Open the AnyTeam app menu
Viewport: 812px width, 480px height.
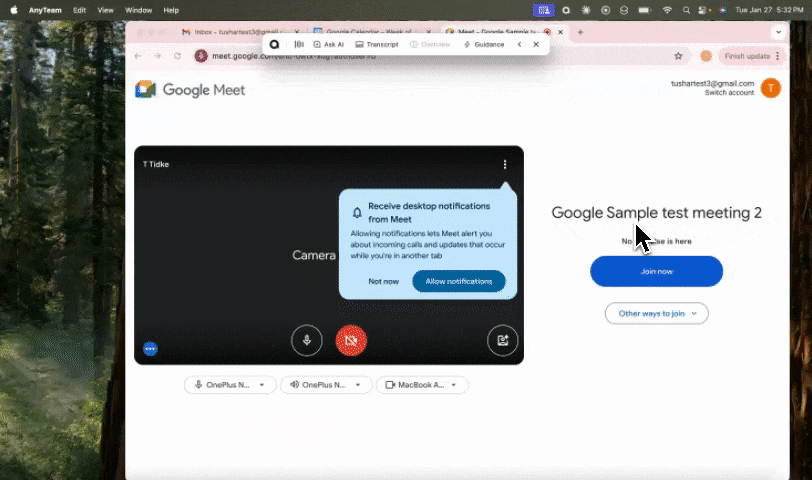tap(45, 10)
